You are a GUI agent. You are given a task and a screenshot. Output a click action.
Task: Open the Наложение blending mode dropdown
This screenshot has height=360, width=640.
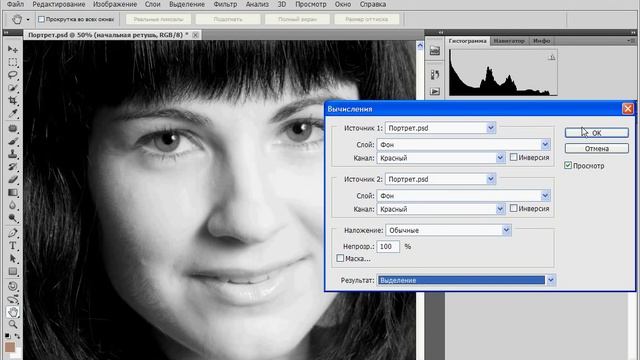(448, 230)
